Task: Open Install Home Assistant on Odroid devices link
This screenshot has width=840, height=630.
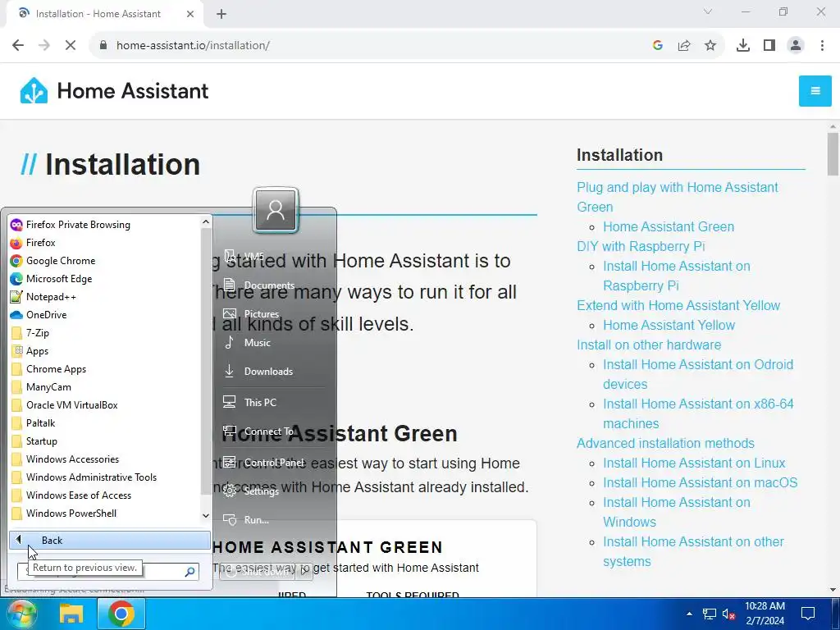Action: [698, 374]
